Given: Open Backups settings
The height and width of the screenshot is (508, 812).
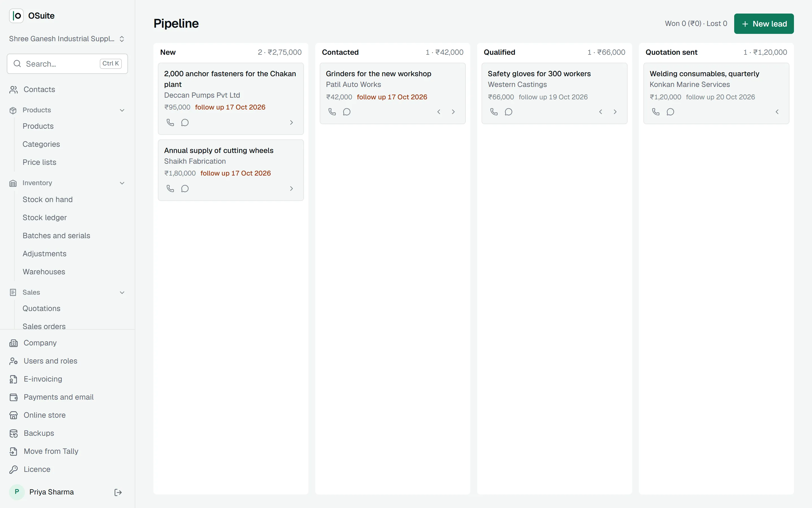Looking at the screenshot, I should pyautogui.click(x=67, y=433).
